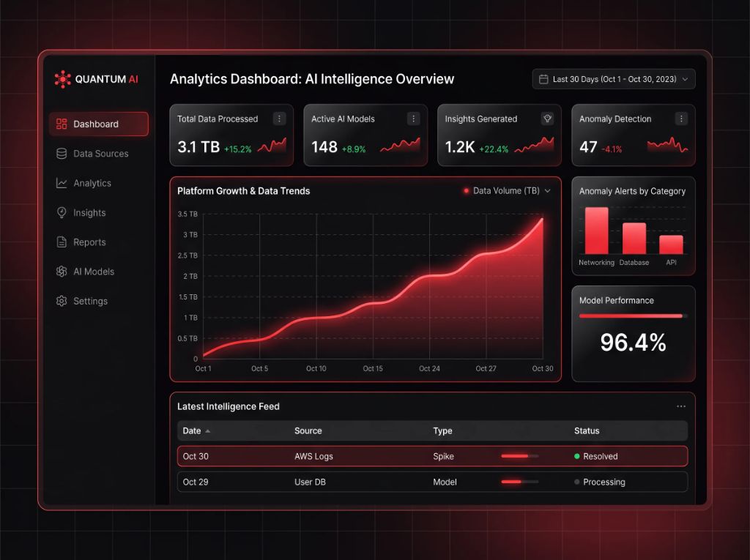Select AI Models in sidebar
Viewport: 750px width, 560px height.
[x=99, y=272]
